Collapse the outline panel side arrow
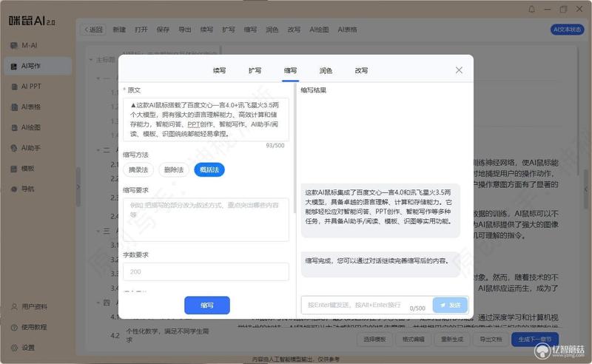592x364 pixels. click(x=78, y=187)
